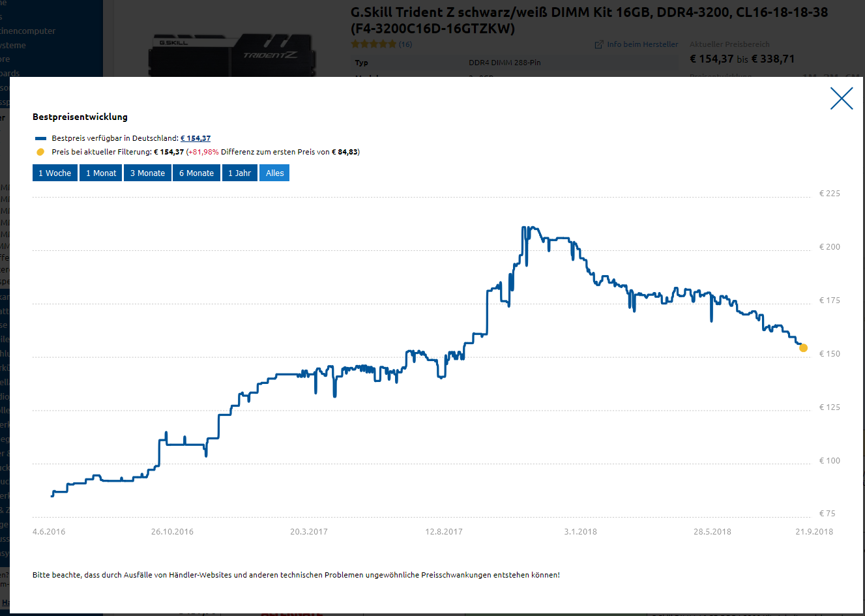The height and width of the screenshot is (616, 865).
Task: Click the 3.1.2018 date label
Action: click(x=580, y=532)
